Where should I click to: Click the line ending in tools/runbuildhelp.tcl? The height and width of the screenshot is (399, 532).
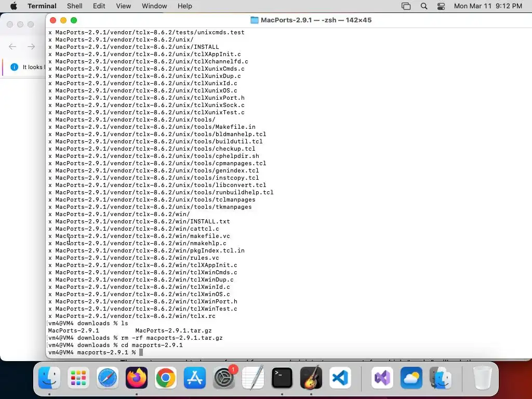(161, 192)
